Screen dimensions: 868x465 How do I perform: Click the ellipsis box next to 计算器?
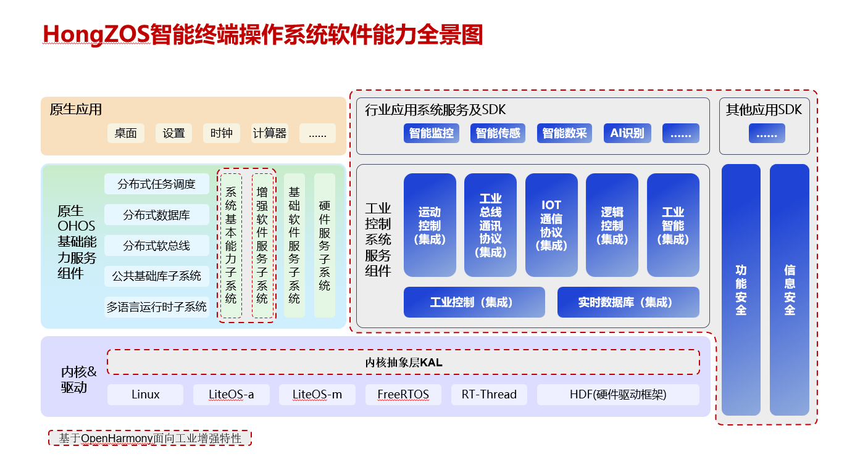317,133
